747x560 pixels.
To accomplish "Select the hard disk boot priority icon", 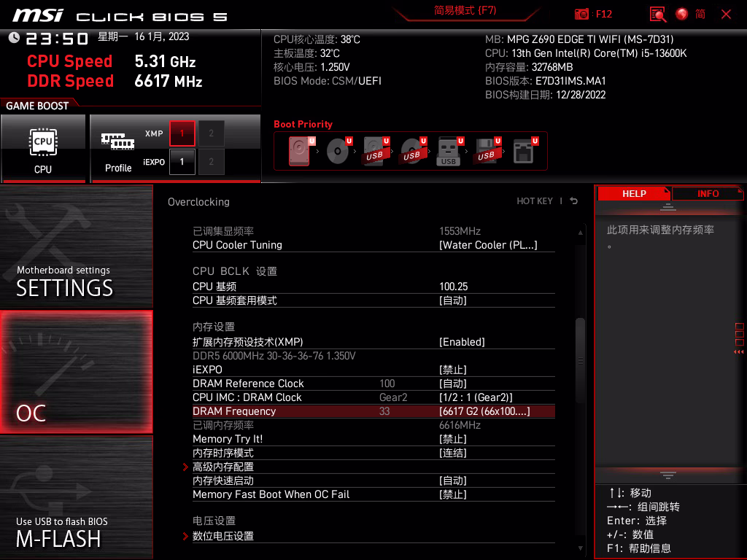I will (x=299, y=151).
